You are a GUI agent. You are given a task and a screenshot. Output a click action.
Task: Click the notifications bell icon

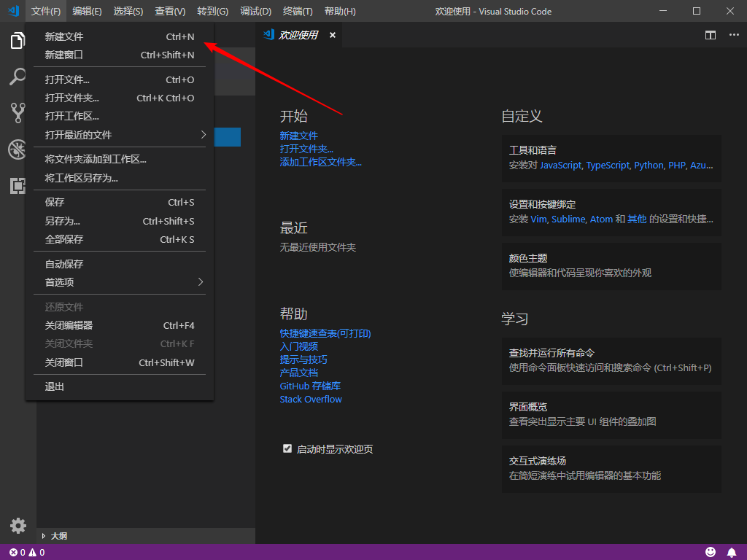pos(732,552)
